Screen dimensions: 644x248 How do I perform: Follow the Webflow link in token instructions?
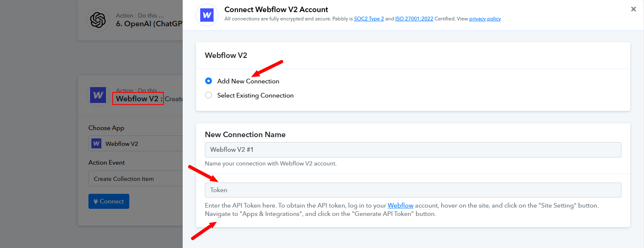point(400,205)
